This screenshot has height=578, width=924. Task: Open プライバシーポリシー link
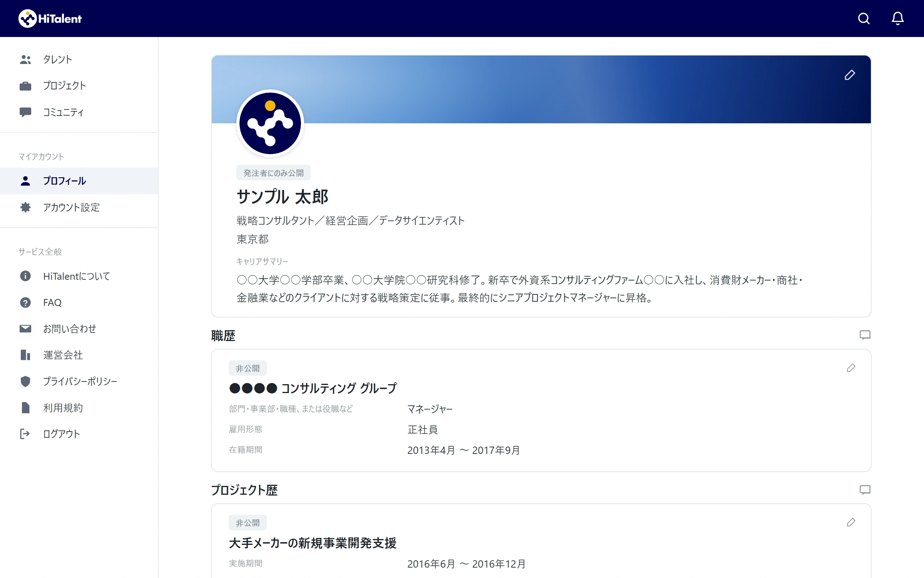point(79,381)
